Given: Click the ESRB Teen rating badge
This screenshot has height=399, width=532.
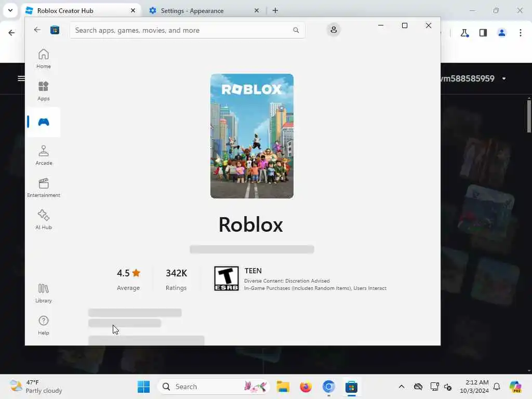Looking at the screenshot, I should [x=227, y=278].
